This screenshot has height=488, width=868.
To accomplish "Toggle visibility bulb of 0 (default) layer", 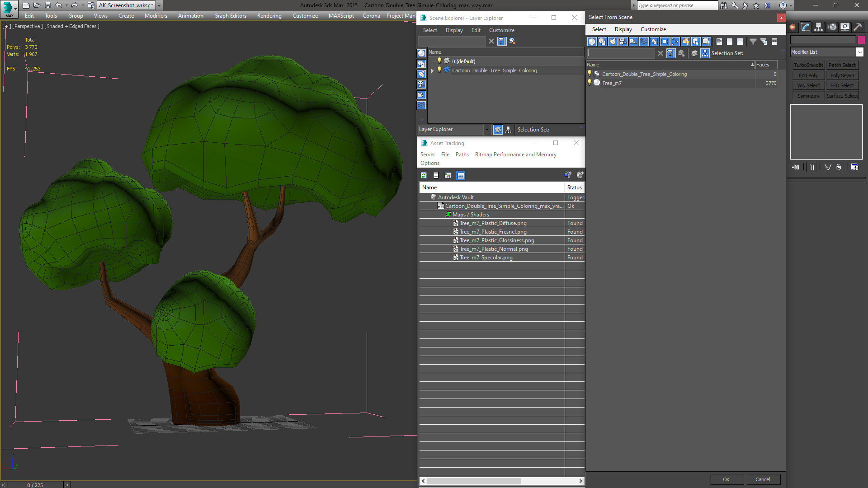I will click(x=439, y=61).
